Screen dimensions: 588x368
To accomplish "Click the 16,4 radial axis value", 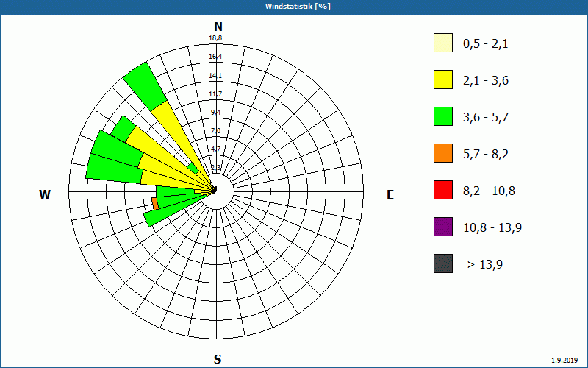I will pyautogui.click(x=215, y=57).
